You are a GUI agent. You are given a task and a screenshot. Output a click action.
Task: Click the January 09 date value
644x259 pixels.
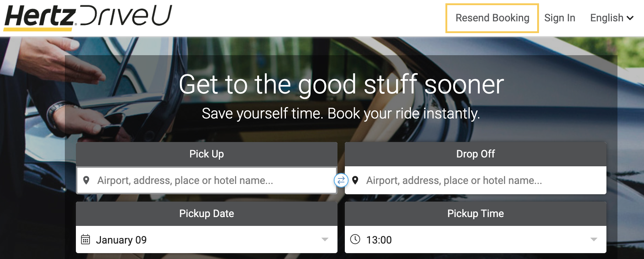click(122, 240)
